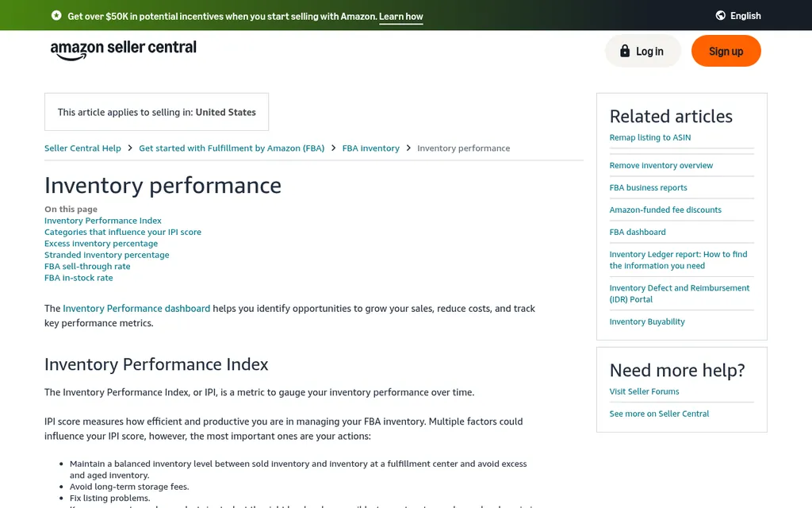Open FBA business reports article

(x=648, y=187)
